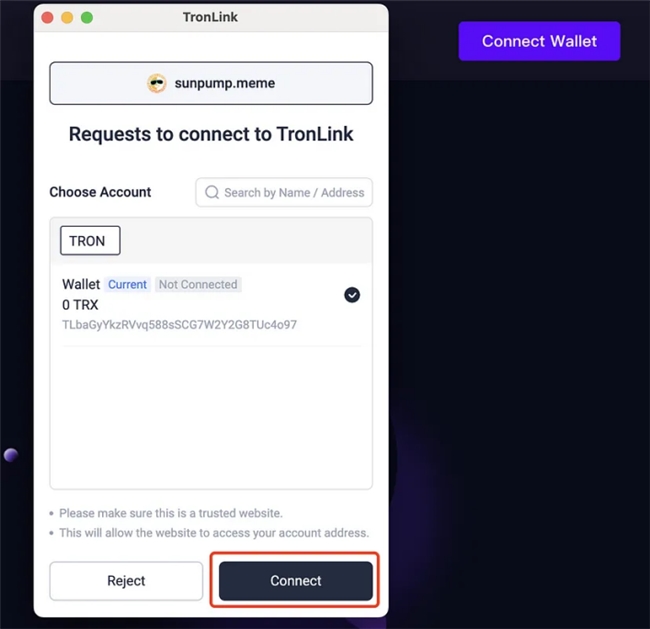This screenshot has height=629, width=650.
Task: Decline the request with Reject button
Action: coord(126,580)
